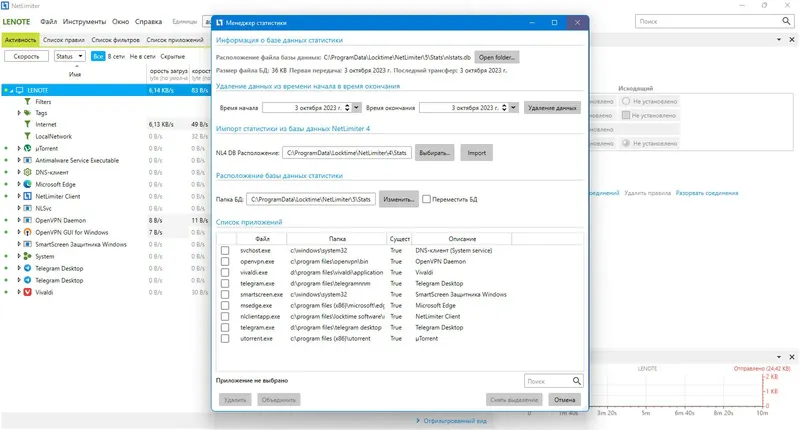Screen dimensions: 800x430
Task: Check the nlclientapp.exe row checkbox
Action: tap(225, 316)
